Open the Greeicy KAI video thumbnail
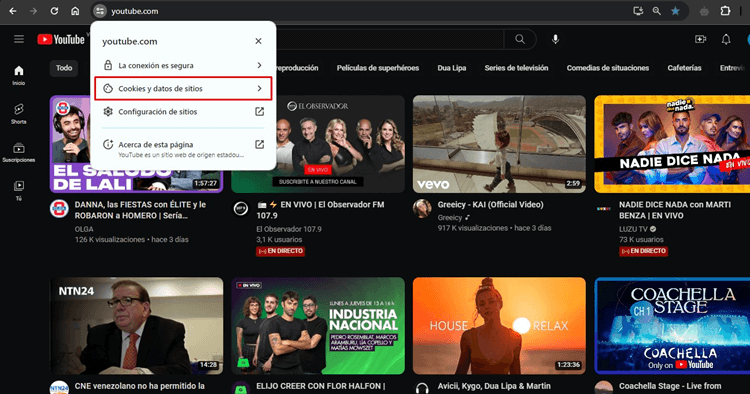The image size is (750, 394). (x=499, y=144)
